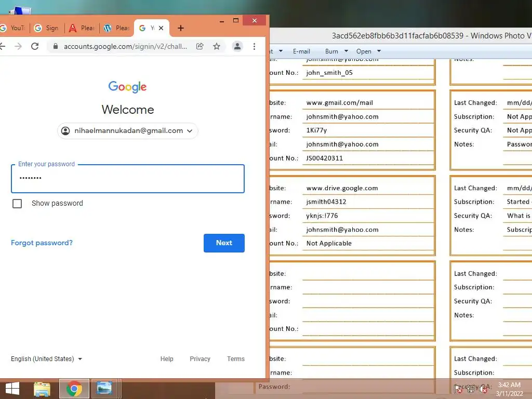Click the Chrome taskbar icon
532x399 pixels.
pyautogui.click(x=74, y=389)
